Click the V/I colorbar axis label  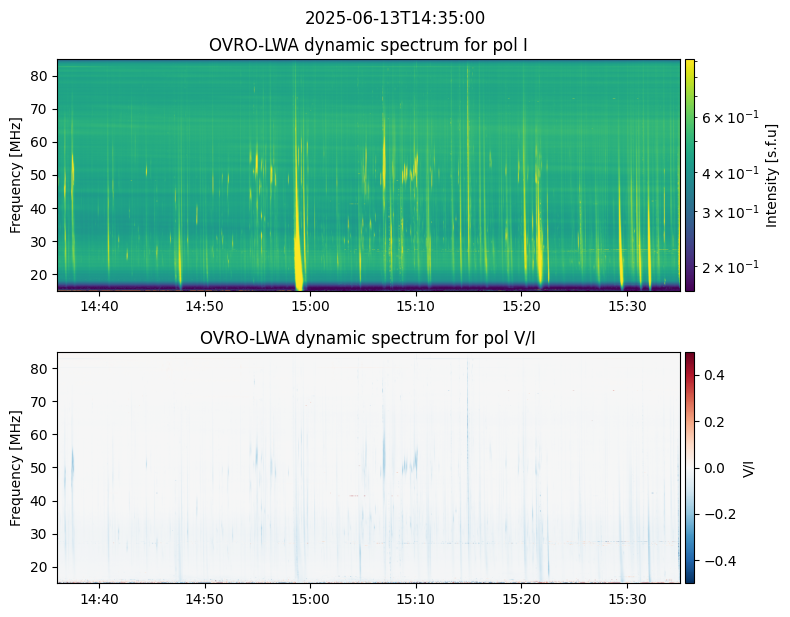coord(749,467)
